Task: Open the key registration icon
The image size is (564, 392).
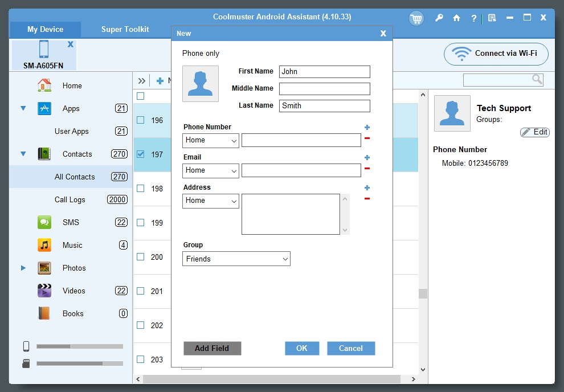Action: coord(439,18)
